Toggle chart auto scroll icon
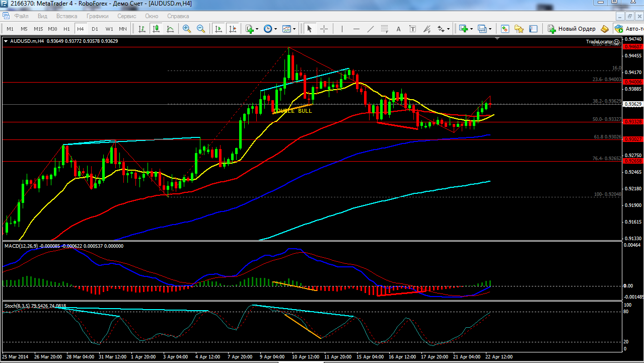 pos(218,29)
